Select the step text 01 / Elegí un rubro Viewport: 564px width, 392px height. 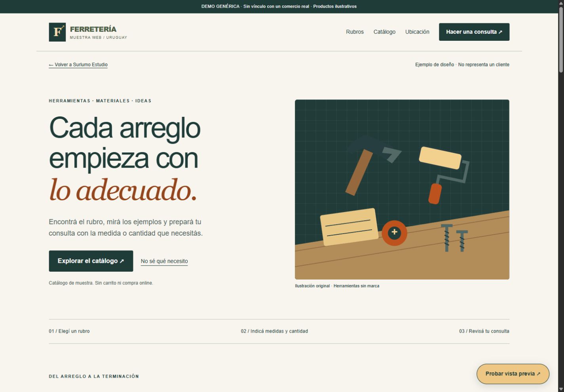coord(69,331)
